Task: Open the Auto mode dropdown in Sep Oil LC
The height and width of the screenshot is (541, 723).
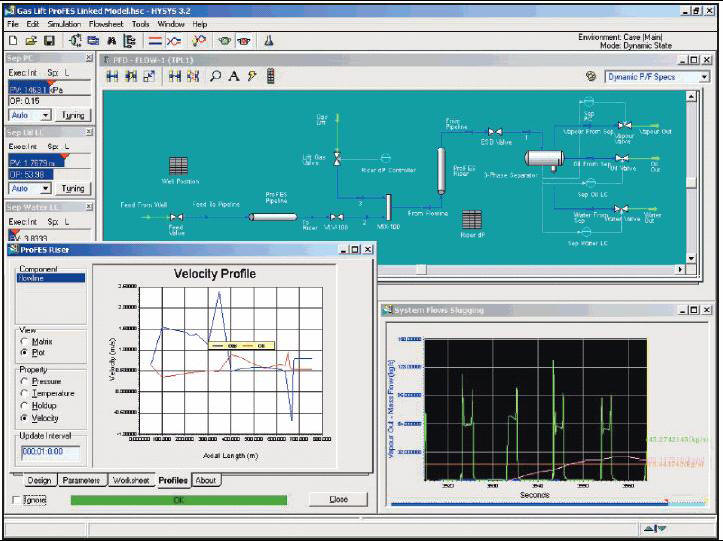Action: 45,189
